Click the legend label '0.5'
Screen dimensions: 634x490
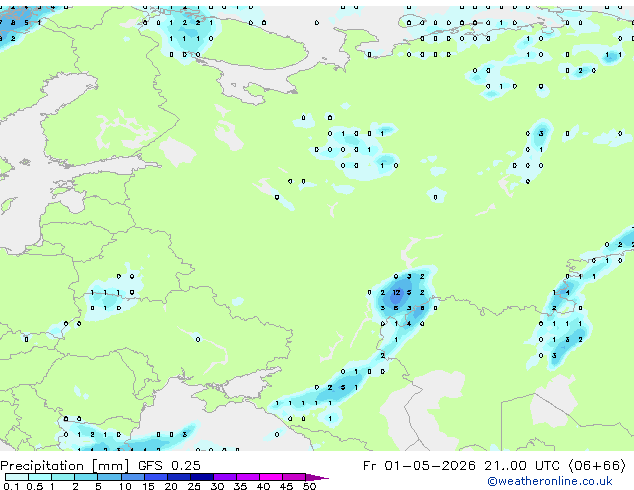[x=34, y=486]
